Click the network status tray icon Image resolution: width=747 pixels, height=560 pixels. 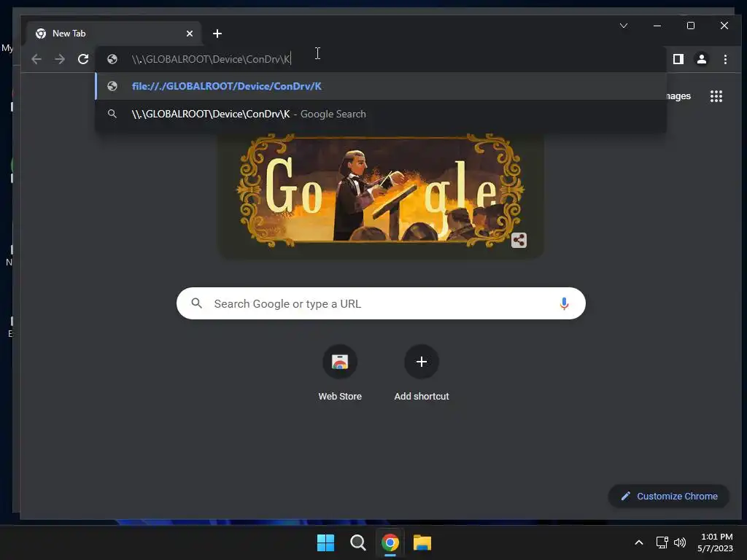tap(662, 542)
